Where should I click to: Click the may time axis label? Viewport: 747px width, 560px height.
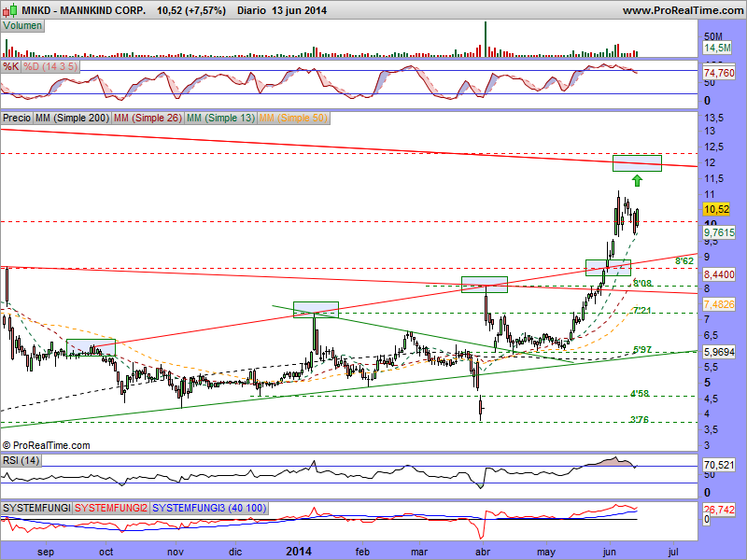tap(546, 552)
